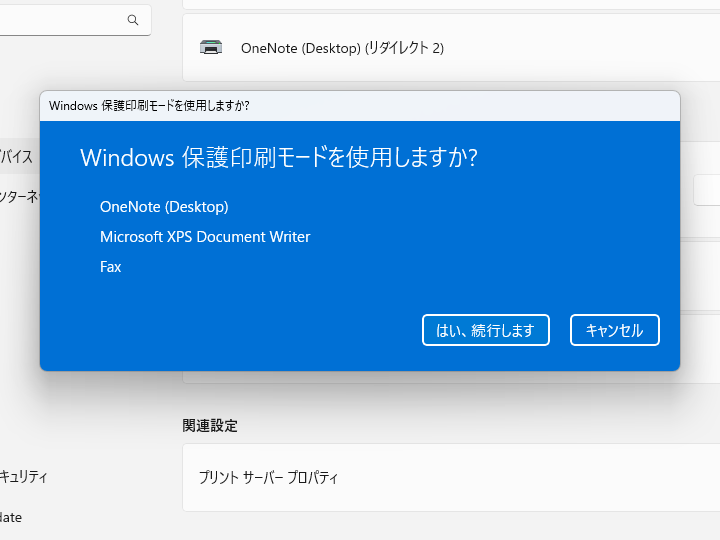Select Fax entry in the dialog

[x=111, y=267]
